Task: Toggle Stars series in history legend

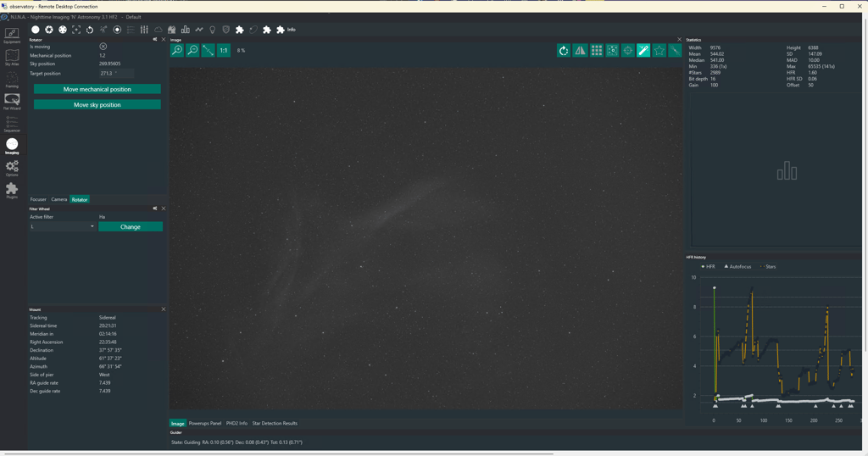Action: click(768, 267)
